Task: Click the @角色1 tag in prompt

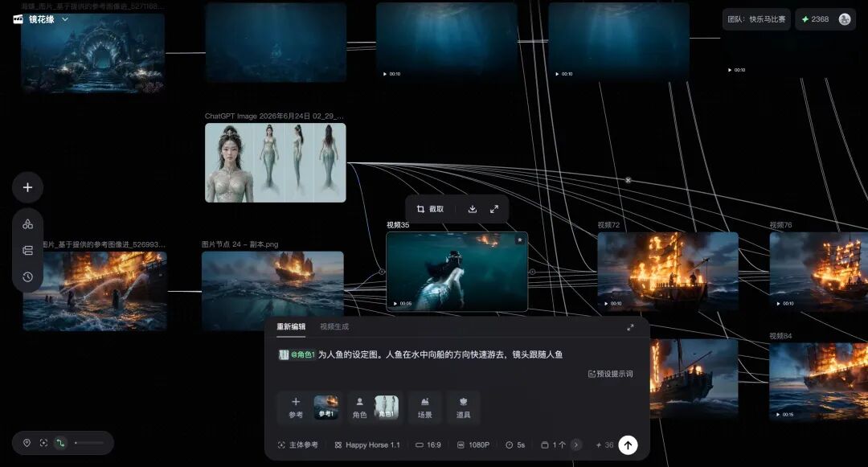Action: [297, 354]
